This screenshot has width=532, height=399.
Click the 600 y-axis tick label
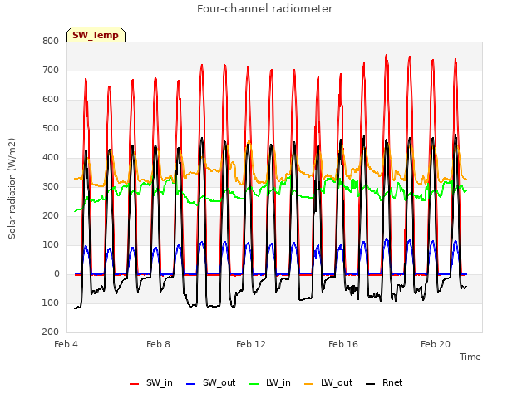(51, 100)
